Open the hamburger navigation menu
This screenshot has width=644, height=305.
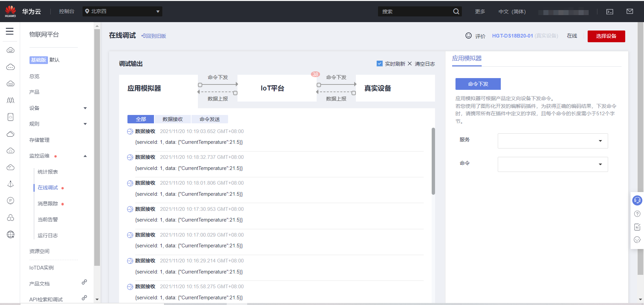10,31
